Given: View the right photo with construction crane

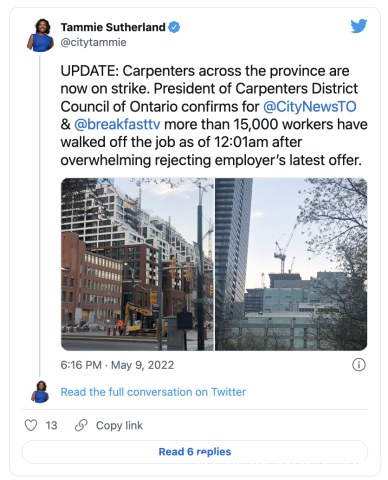Looking at the screenshot, I should [291, 264].
